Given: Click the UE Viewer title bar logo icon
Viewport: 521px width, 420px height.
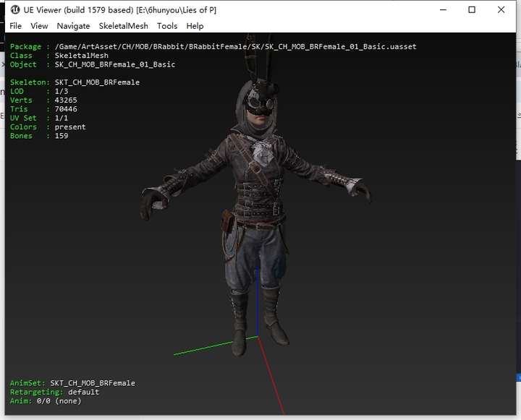Looking at the screenshot, I should [15, 10].
